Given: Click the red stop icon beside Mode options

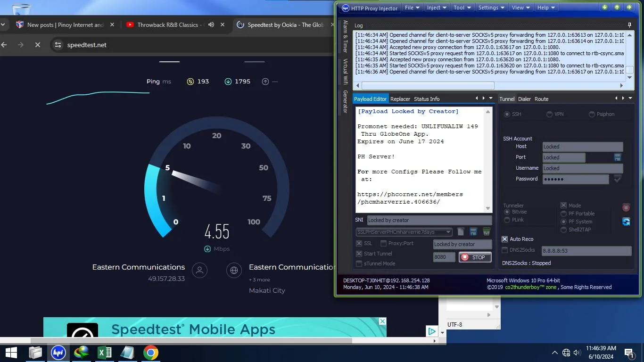Looking at the screenshot, I should pyautogui.click(x=626, y=207).
